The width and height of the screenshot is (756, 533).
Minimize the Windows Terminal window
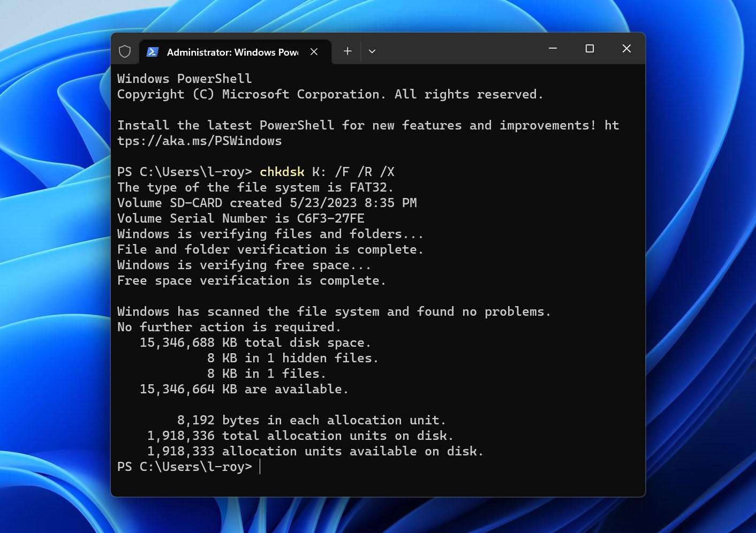[553, 49]
